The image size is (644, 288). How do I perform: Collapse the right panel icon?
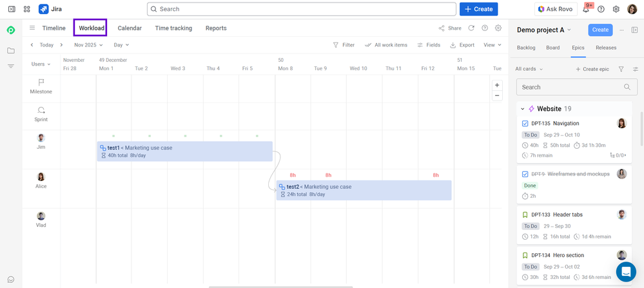click(x=634, y=30)
